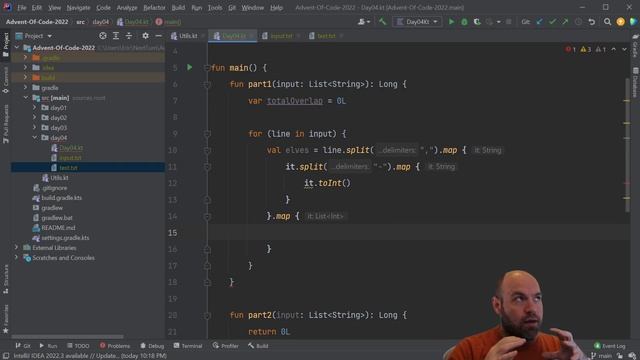The image size is (640, 360).
Task: Select .gitignore file in tree
Action: (x=54, y=188)
